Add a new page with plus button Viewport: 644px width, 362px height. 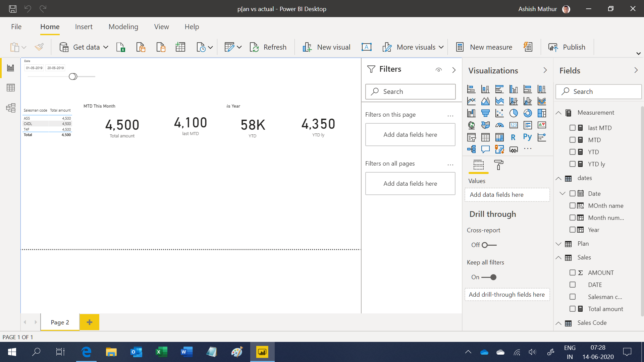pyautogui.click(x=90, y=322)
